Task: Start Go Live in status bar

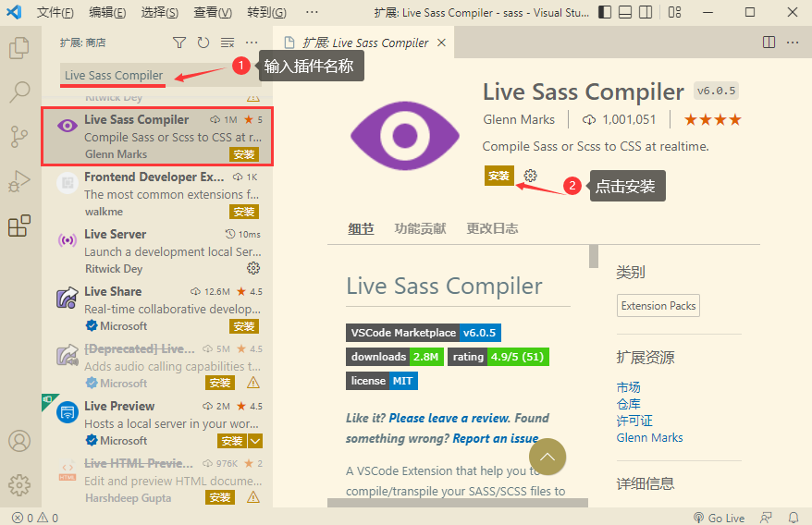Action: point(719,518)
